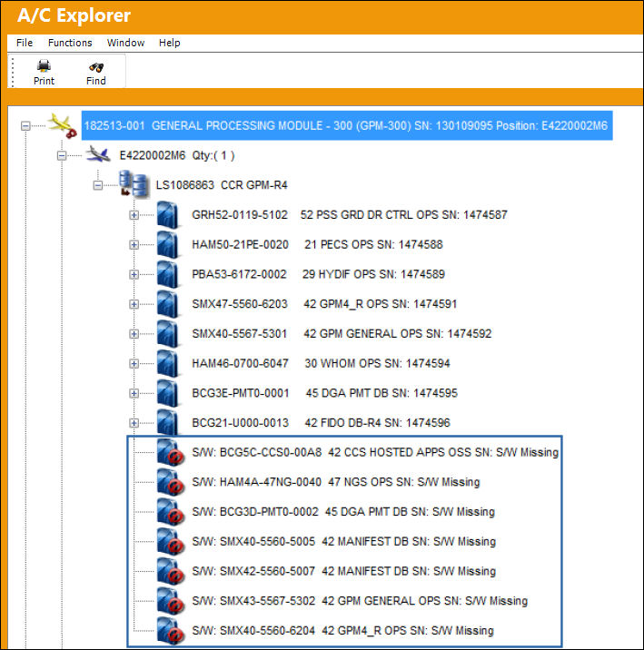The image size is (644, 650).
Task: Click the missing-software icon for SMX40-5560-6204
Action: point(171,631)
